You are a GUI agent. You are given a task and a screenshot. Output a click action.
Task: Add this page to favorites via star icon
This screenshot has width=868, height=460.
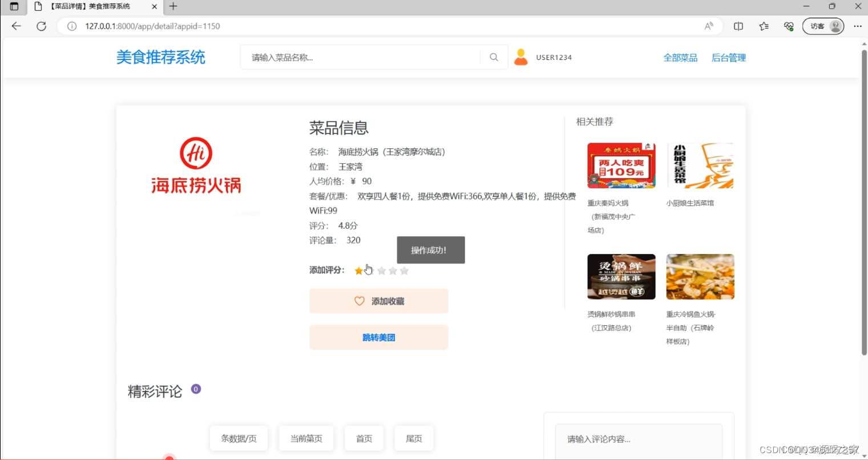[x=764, y=26]
